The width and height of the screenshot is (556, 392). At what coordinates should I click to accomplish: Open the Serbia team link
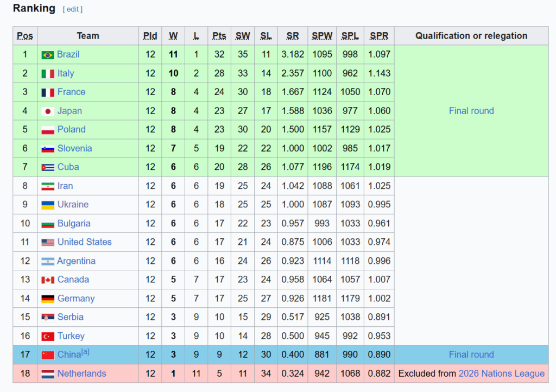(x=70, y=317)
